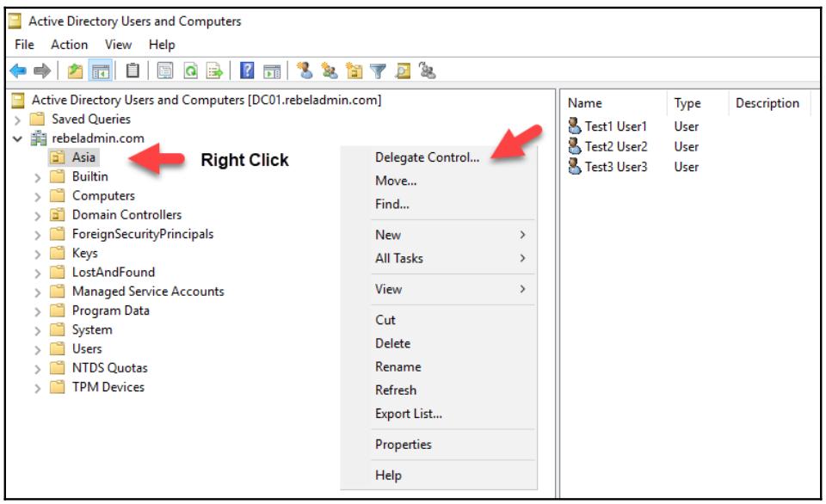Click the Refresh toolbar icon

point(190,72)
